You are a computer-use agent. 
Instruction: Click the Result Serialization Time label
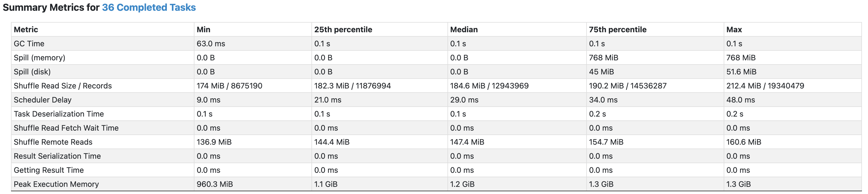point(57,156)
